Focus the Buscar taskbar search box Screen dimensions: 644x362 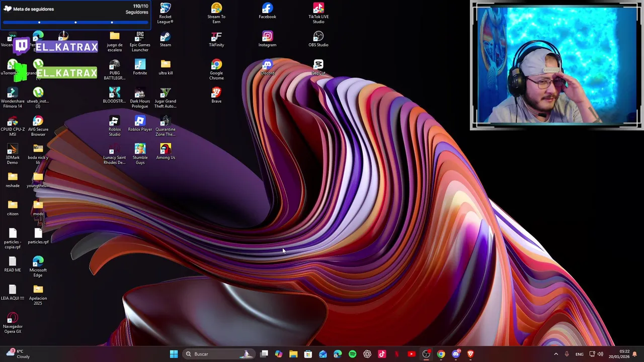pos(219,354)
